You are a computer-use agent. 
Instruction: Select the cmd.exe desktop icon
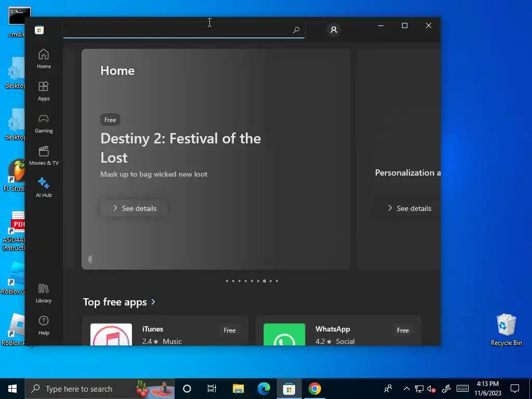coord(17,22)
